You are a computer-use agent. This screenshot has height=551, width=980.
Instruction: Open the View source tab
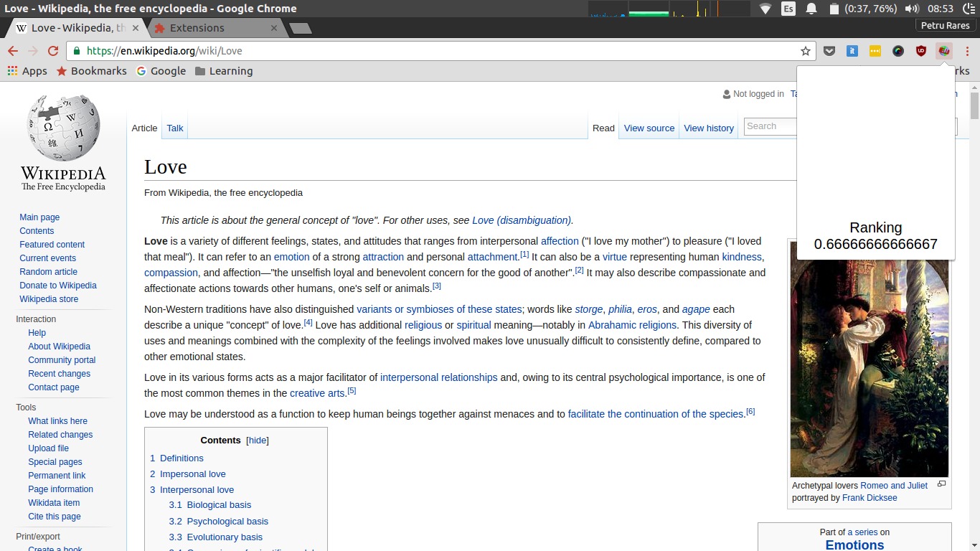click(x=649, y=128)
